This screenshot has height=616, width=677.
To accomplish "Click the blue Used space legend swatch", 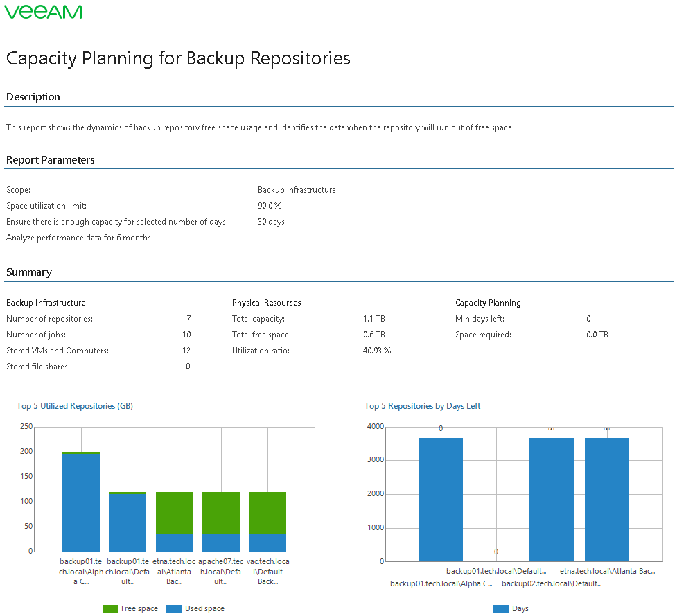I will click(x=173, y=608).
